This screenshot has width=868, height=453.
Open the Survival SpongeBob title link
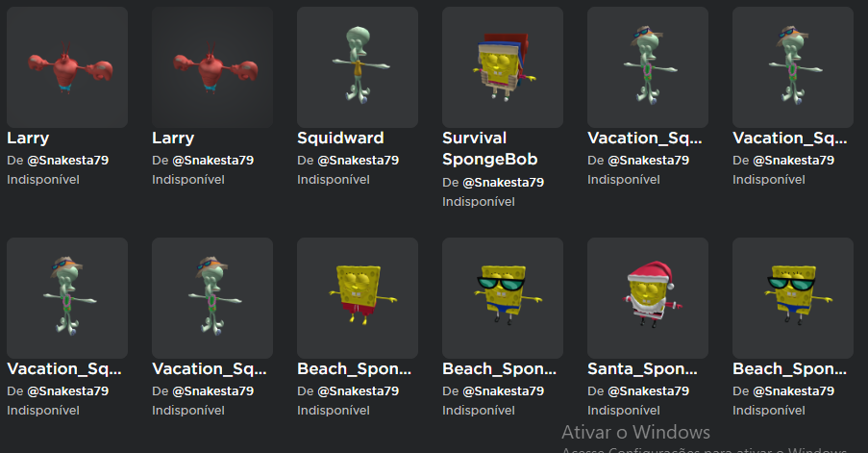tap(490, 148)
